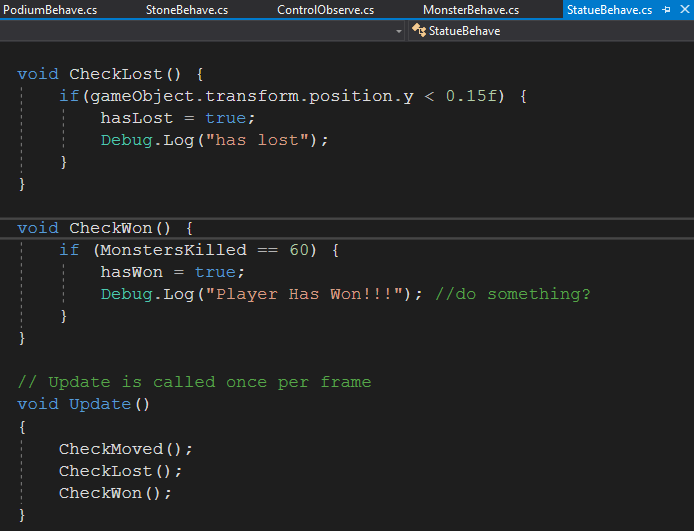Click the CheckWon(); call inside Update
This screenshot has height=531, width=694.
[115, 493]
